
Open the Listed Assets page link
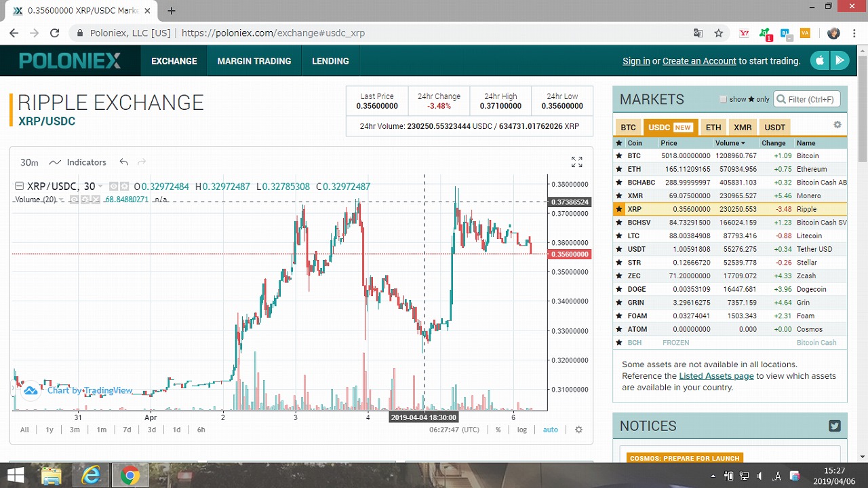pyautogui.click(x=716, y=376)
